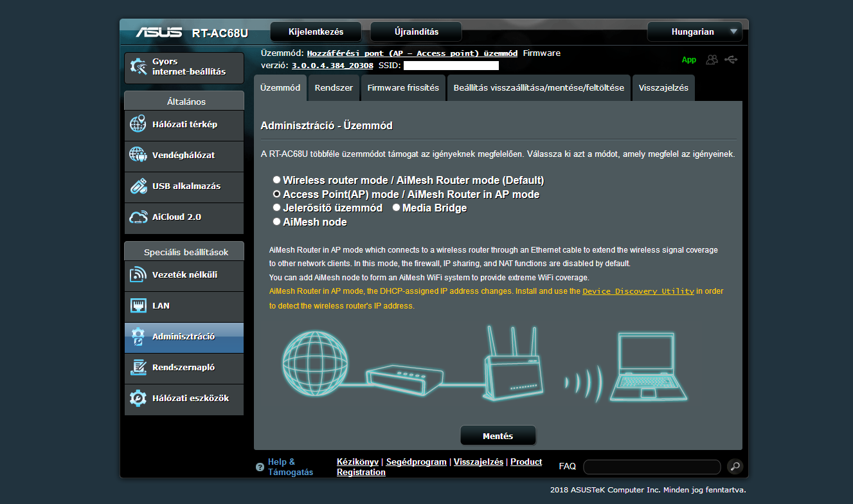
Task: Open AiCloud 2.0 menu item
Action: pos(184,217)
